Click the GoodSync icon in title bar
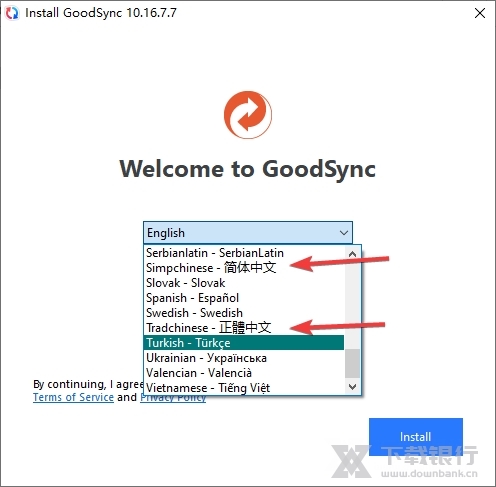The image size is (496, 487). tap(12, 13)
